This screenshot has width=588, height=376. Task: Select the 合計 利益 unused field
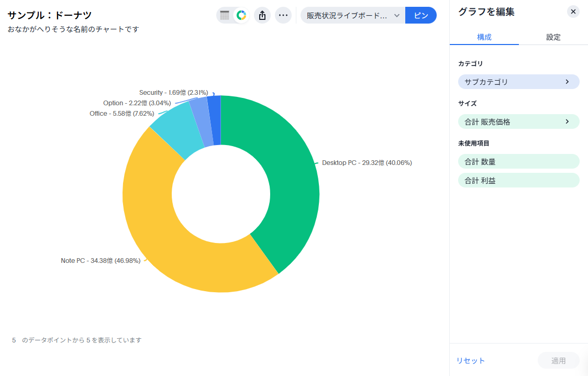(x=518, y=180)
